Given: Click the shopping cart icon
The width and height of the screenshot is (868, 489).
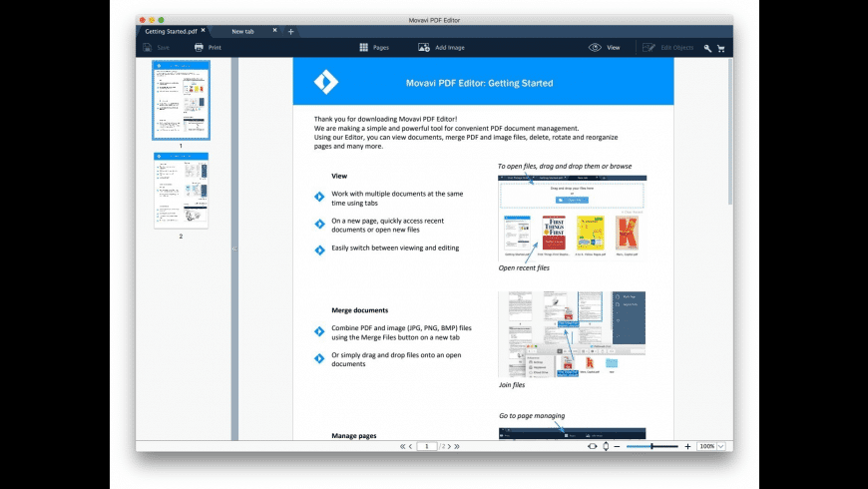Looking at the screenshot, I should [720, 48].
